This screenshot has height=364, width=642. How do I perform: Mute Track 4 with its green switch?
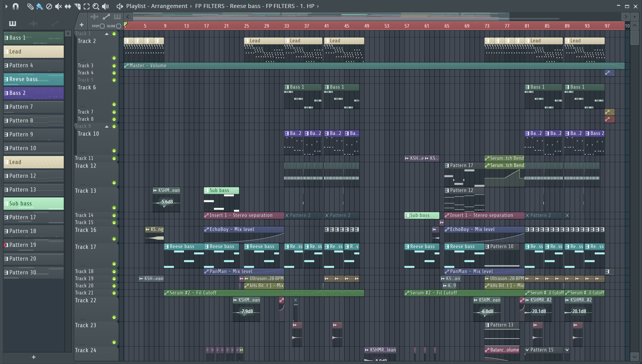point(114,73)
